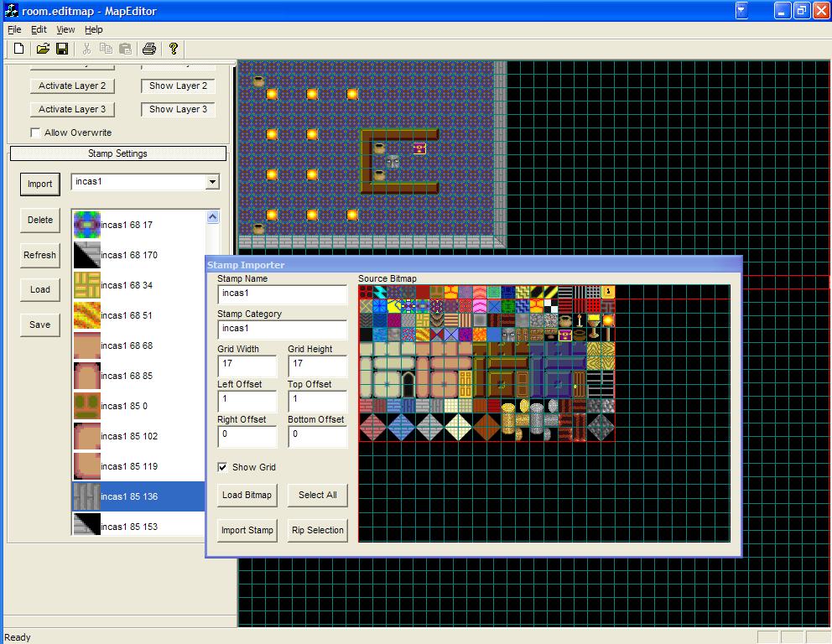Image resolution: width=832 pixels, height=644 pixels.
Task: Click the Help question mark icon
Action: tap(174, 49)
